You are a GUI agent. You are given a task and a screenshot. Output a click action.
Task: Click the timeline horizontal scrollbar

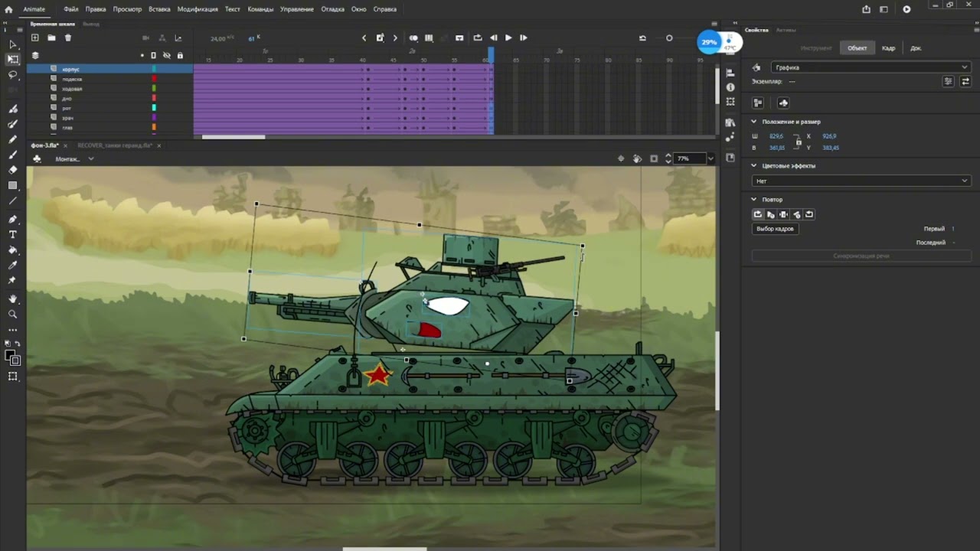[x=234, y=137]
